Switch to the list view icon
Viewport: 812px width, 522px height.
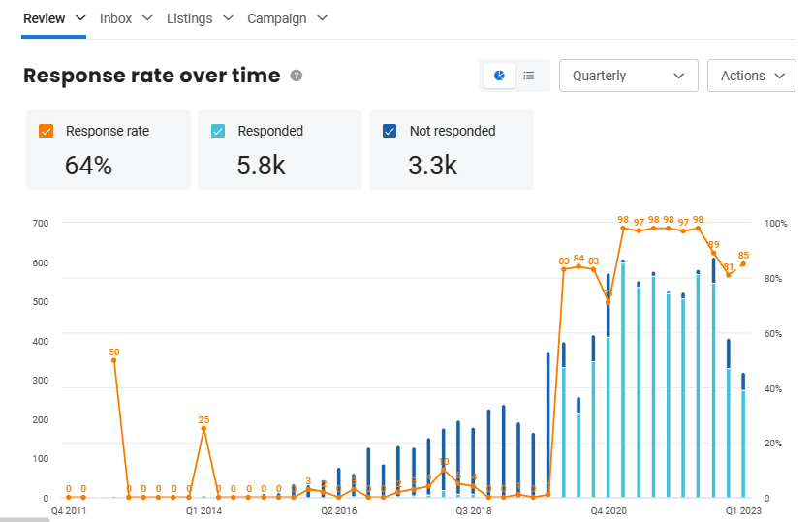coord(529,76)
